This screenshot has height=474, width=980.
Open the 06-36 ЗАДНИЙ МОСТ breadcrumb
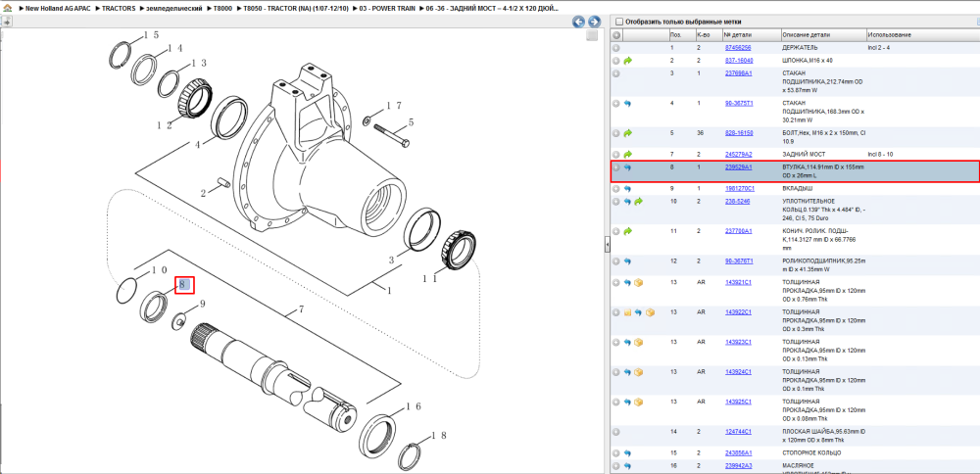(x=494, y=8)
